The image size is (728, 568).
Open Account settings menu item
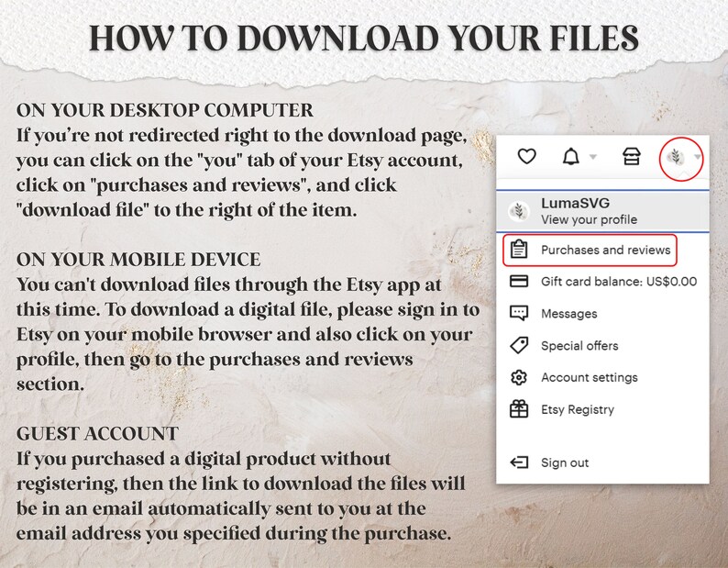(602, 377)
